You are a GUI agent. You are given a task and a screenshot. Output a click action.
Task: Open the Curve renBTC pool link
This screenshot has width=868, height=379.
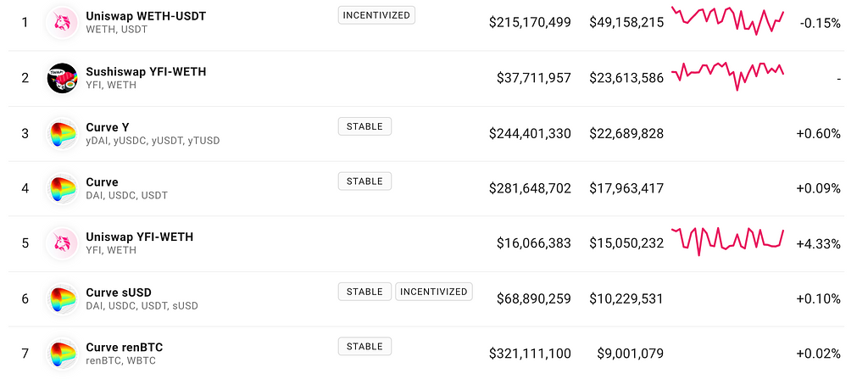(x=125, y=348)
